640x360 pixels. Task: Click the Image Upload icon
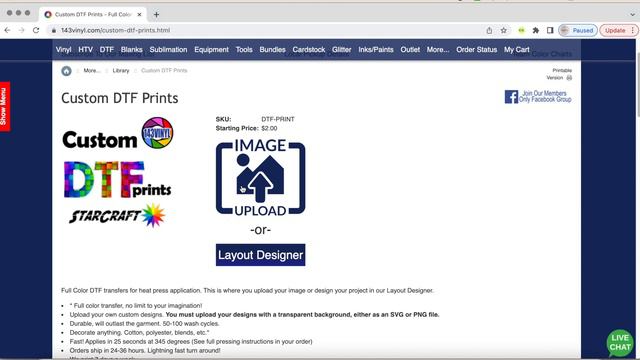click(260, 177)
